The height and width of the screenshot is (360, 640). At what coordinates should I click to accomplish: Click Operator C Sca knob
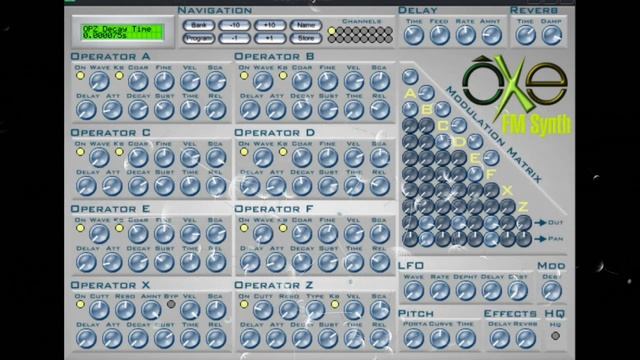[216, 158]
